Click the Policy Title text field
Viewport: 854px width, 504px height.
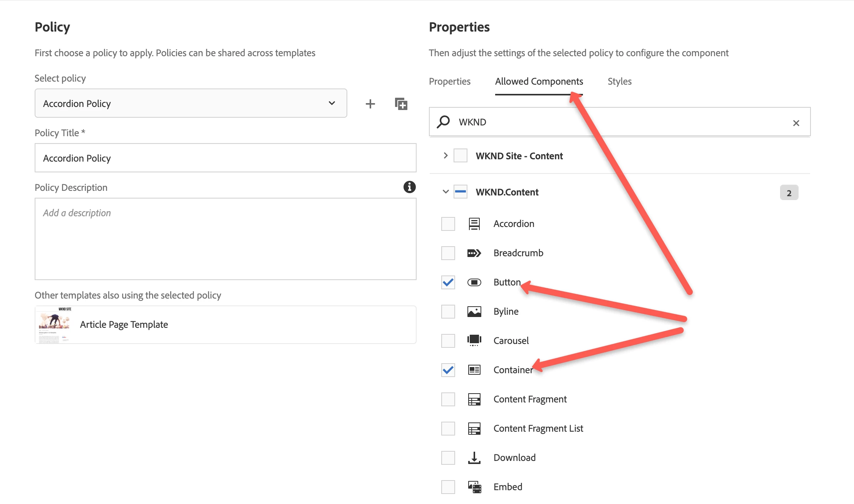[225, 158]
